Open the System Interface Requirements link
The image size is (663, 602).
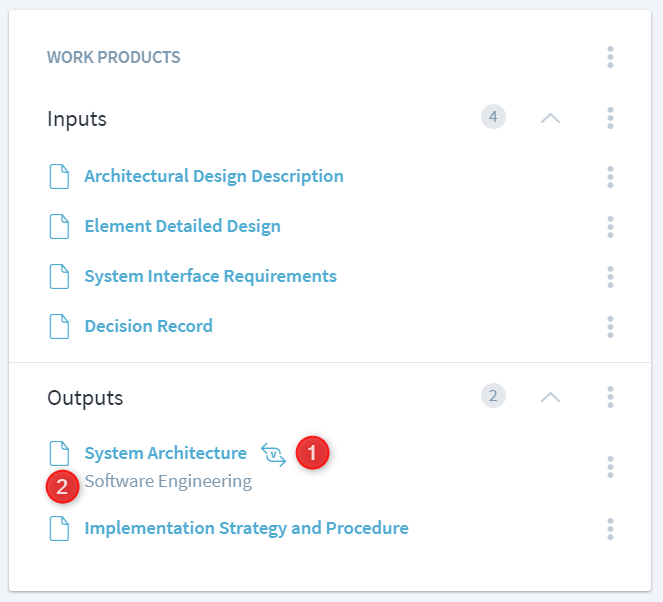click(x=210, y=276)
